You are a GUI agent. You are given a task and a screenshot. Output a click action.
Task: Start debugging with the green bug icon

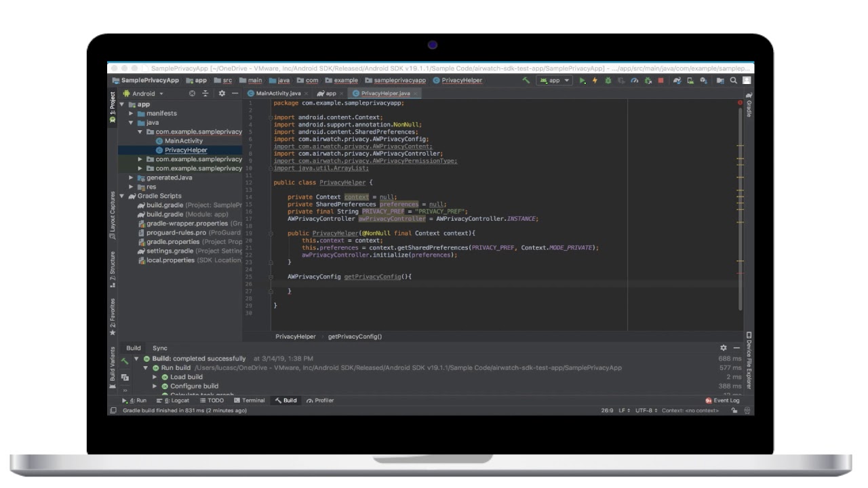608,81
